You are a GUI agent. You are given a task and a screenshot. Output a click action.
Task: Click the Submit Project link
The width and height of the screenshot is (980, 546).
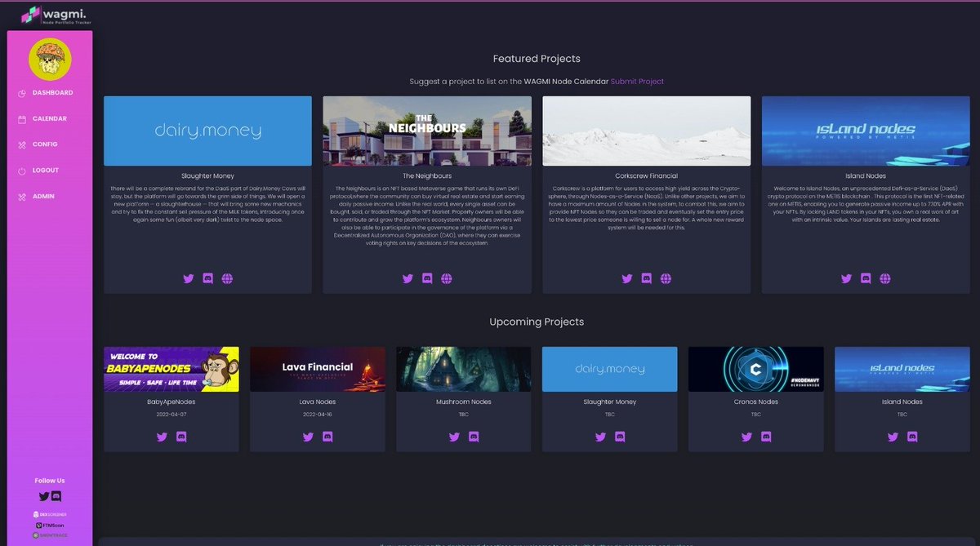(x=637, y=82)
